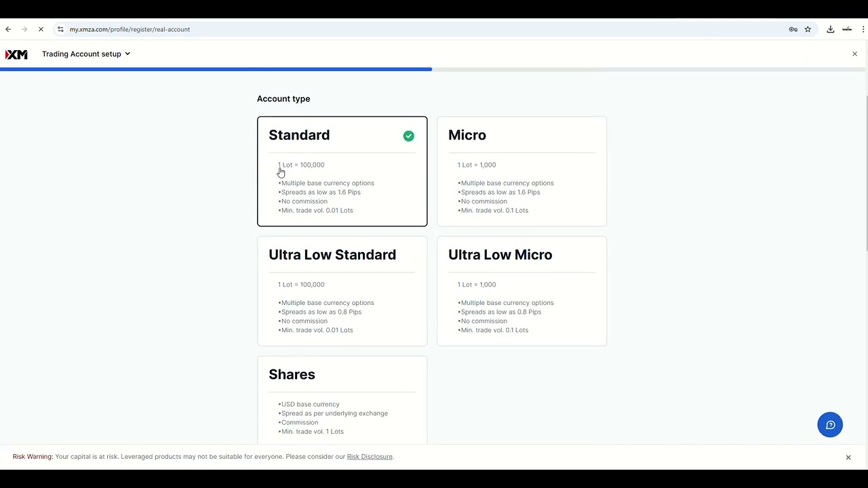Image resolution: width=868 pixels, height=488 pixels.
Task: Click 'Min. trade vol. 1 Lots' in Shares
Action: pyautogui.click(x=312, y=432)
